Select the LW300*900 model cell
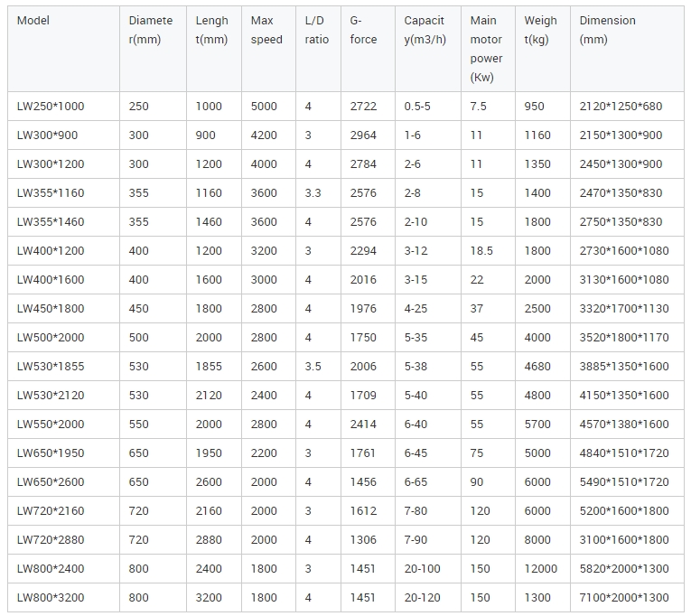691x616 pixels. [48, 135]
